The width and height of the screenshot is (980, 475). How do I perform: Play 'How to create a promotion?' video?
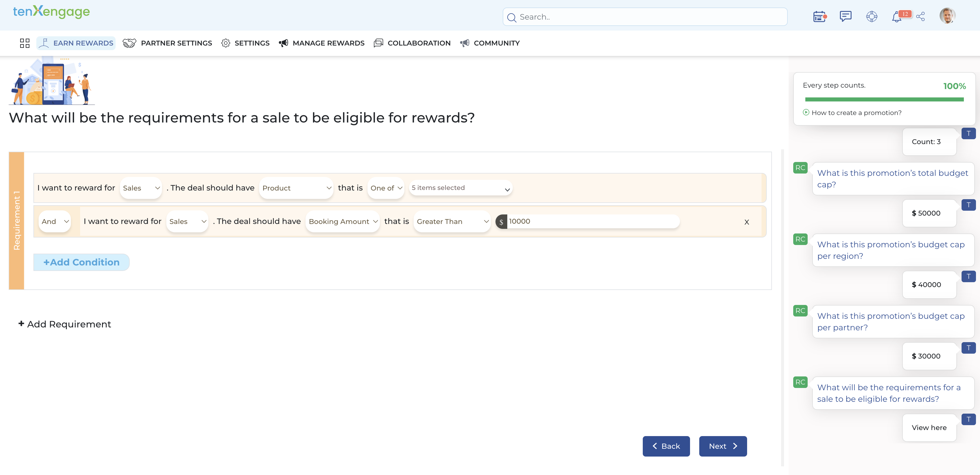852,113
